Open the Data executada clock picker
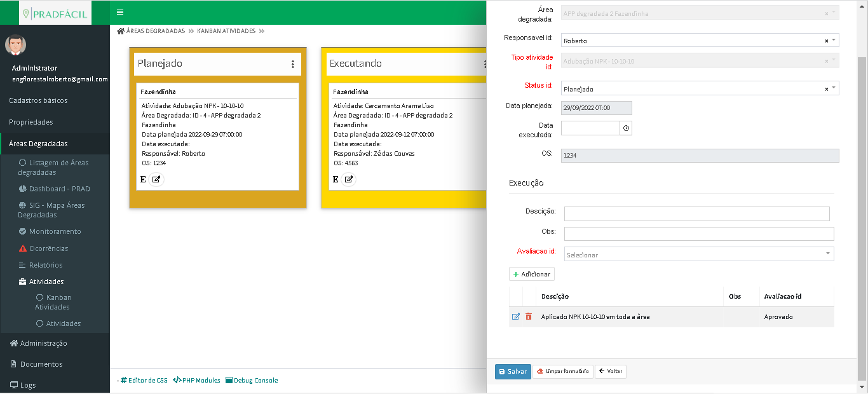This screenshot has height=394, width=868. 626,128
